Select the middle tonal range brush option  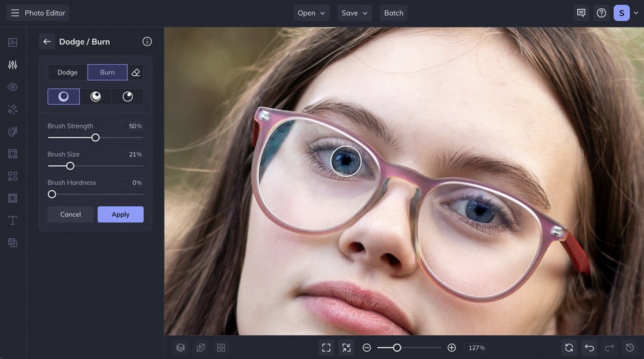pos(96,96)
